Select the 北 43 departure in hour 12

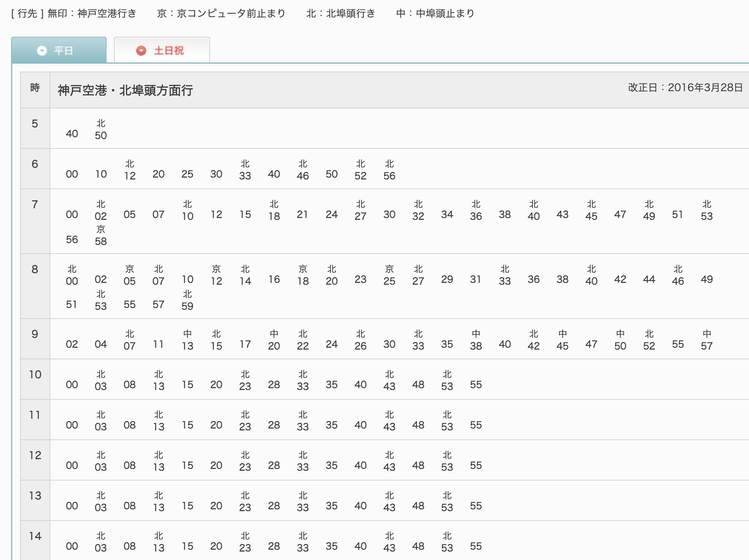[390, 461]
